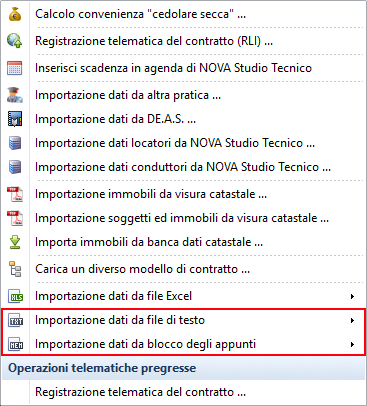Click the XLS Excel import icon

[x=15, y=296]
